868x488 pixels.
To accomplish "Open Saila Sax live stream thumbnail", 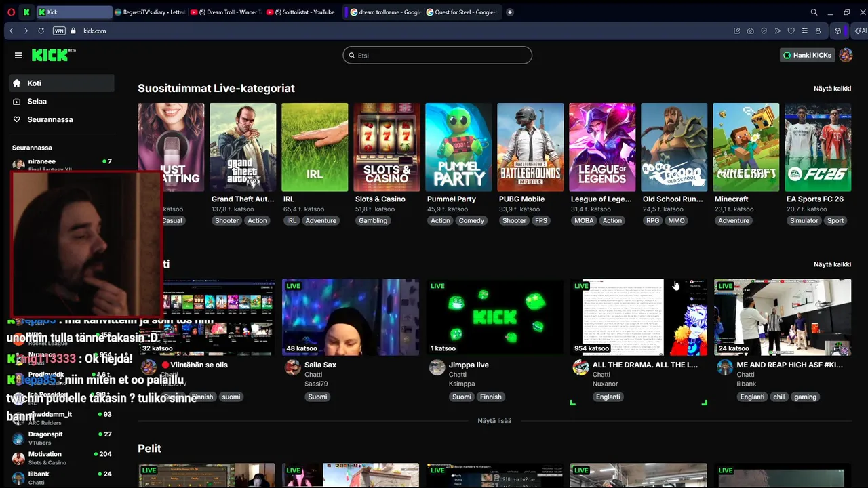I will pyautogui.click(x=351, y=317).
